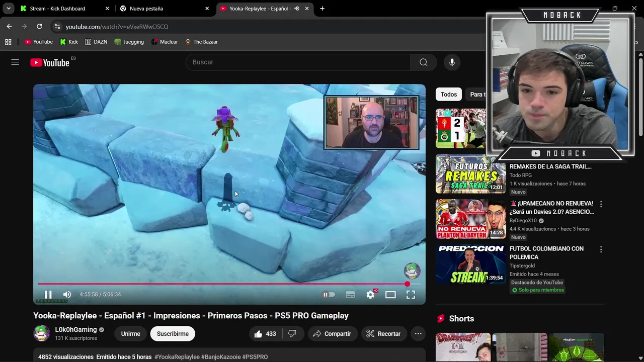Open the Prediccion Stream thumbnail

pyautogui.click(x=470, y=264)
